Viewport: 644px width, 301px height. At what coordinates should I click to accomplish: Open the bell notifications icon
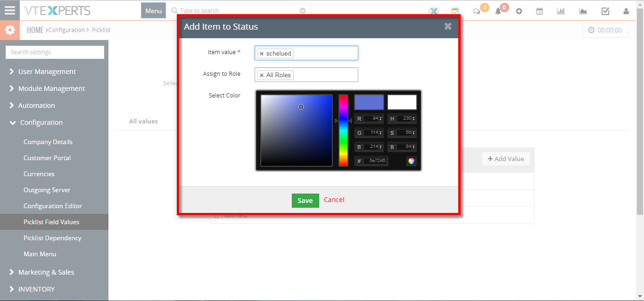point(498,11)
